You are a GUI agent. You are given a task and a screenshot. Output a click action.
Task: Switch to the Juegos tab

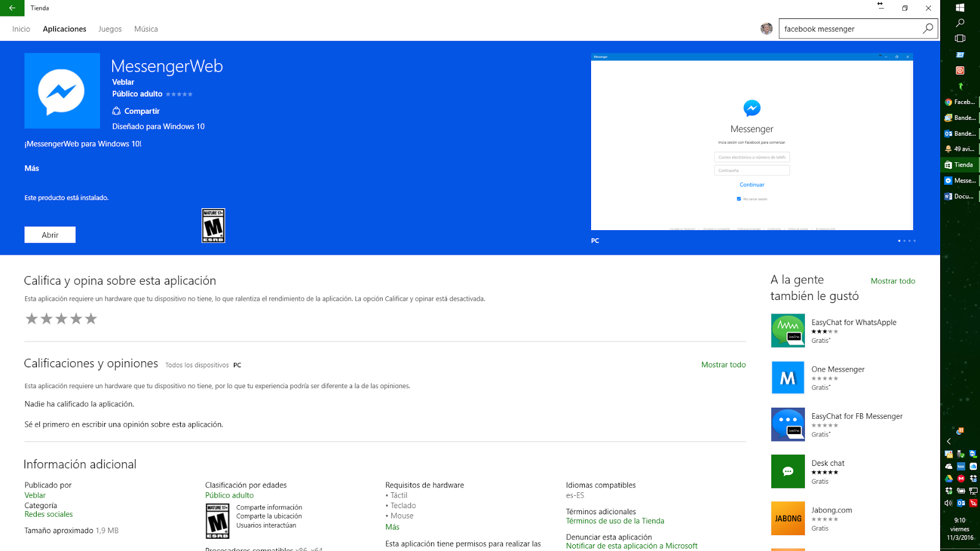[x=110, y=29]
